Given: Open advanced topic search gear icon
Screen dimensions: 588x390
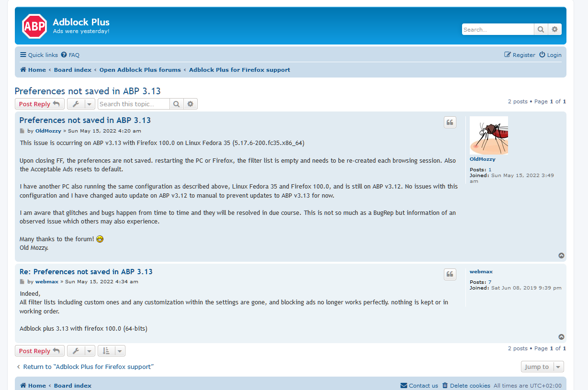Looking at the screenshot, I should [191, 104].
